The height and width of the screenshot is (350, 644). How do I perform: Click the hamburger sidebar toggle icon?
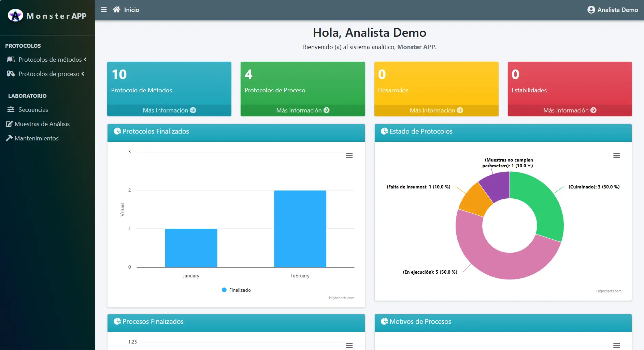[104, 10]
